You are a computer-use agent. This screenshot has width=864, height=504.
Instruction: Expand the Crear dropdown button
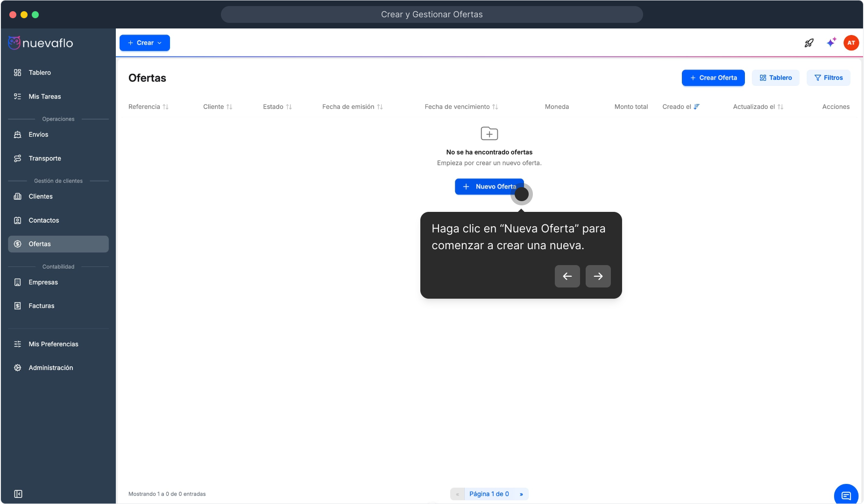[x=145, y=43]
